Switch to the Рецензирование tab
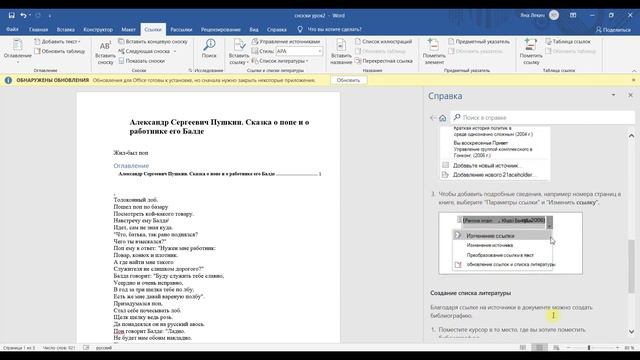 click(220, 29)
